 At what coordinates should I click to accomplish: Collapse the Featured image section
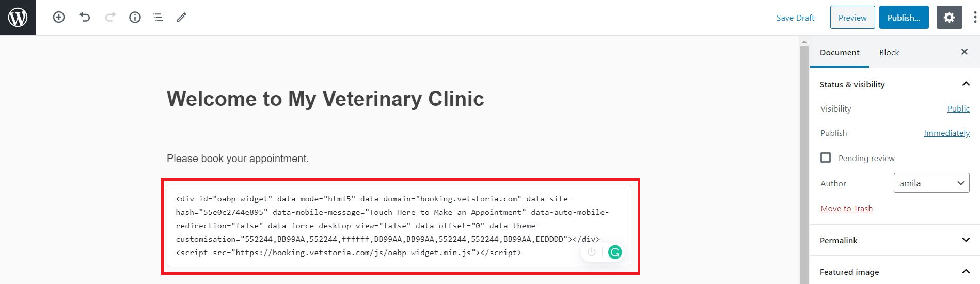point(966,272)
